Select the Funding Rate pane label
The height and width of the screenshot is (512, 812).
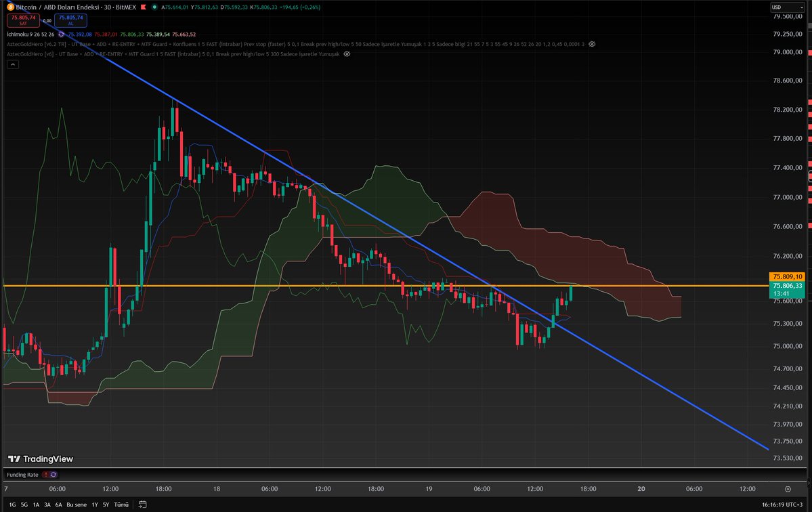[22, 475]
